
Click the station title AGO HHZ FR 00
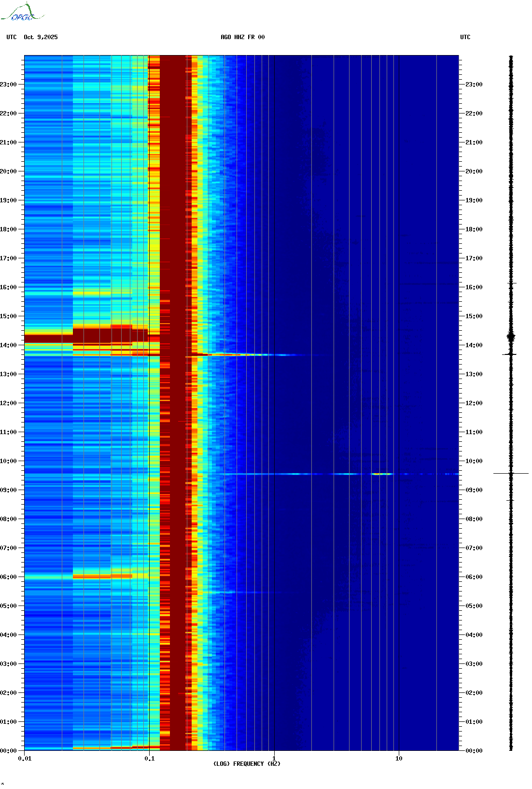pos(242,37)
